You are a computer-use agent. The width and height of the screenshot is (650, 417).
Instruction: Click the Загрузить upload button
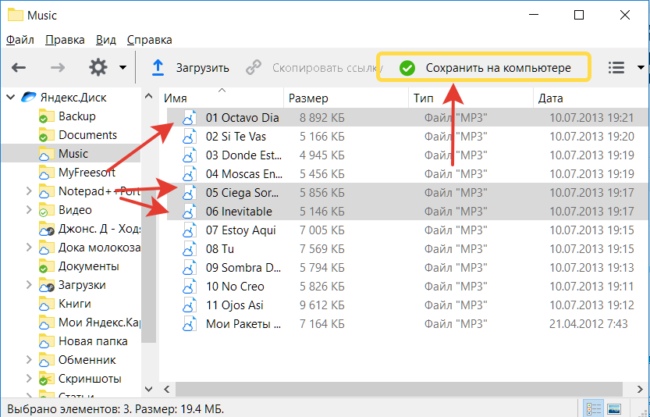(190, 68)
